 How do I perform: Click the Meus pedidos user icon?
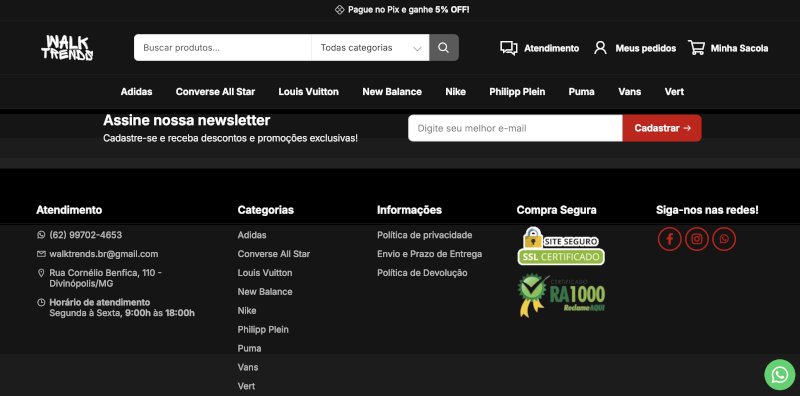click(x=601, y=48)
